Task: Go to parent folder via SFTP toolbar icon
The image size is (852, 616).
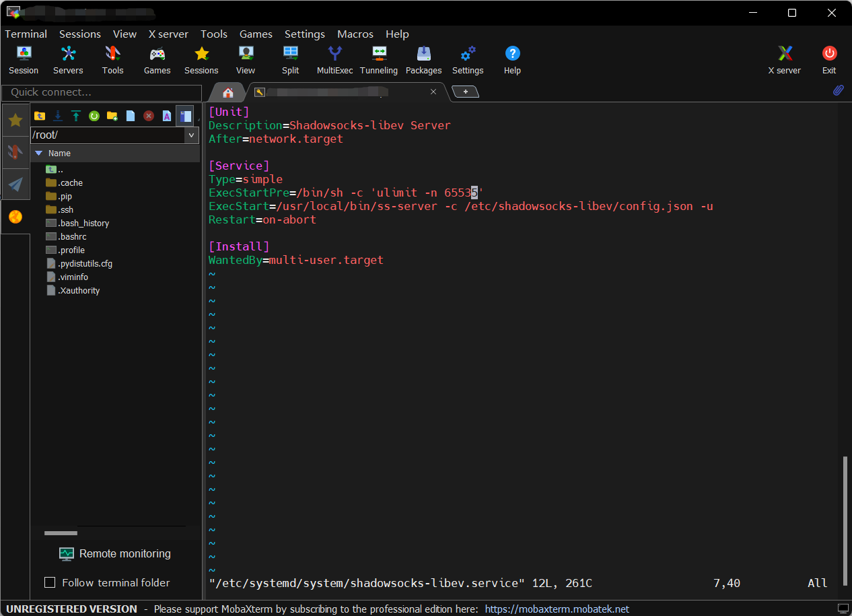Action: [x=40, y=116]
